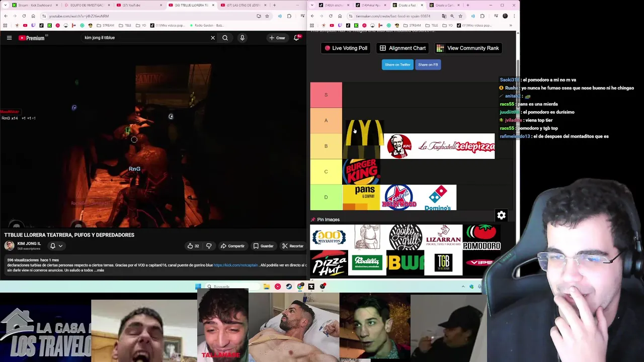Select the A tier label
This screenshot has width=644, height=362.
(326, 121)
